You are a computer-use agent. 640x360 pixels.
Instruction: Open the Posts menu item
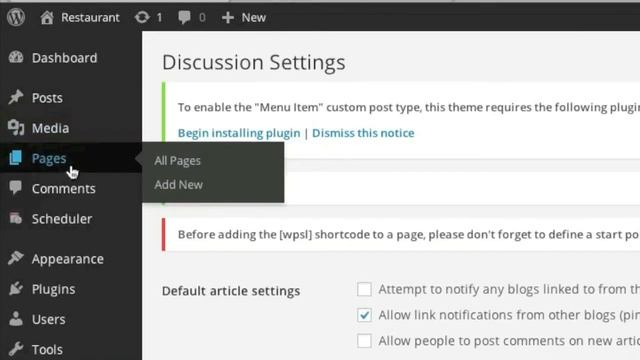(47, 98)
